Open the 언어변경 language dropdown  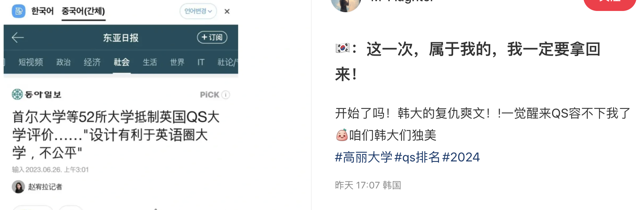click(198, 11)
